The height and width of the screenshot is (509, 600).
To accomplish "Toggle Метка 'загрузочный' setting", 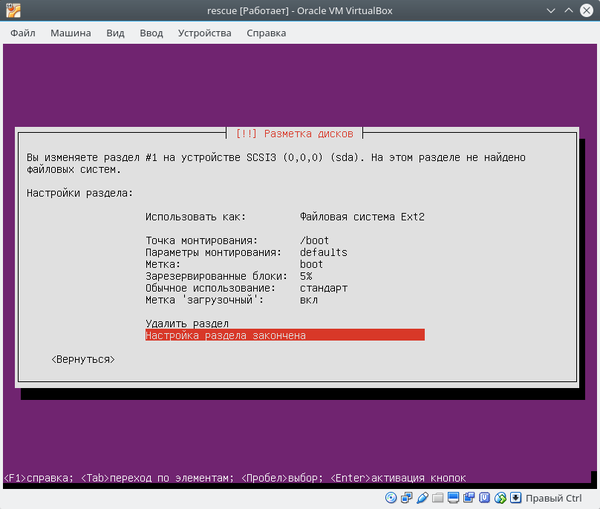I will [x=285, y=300].
